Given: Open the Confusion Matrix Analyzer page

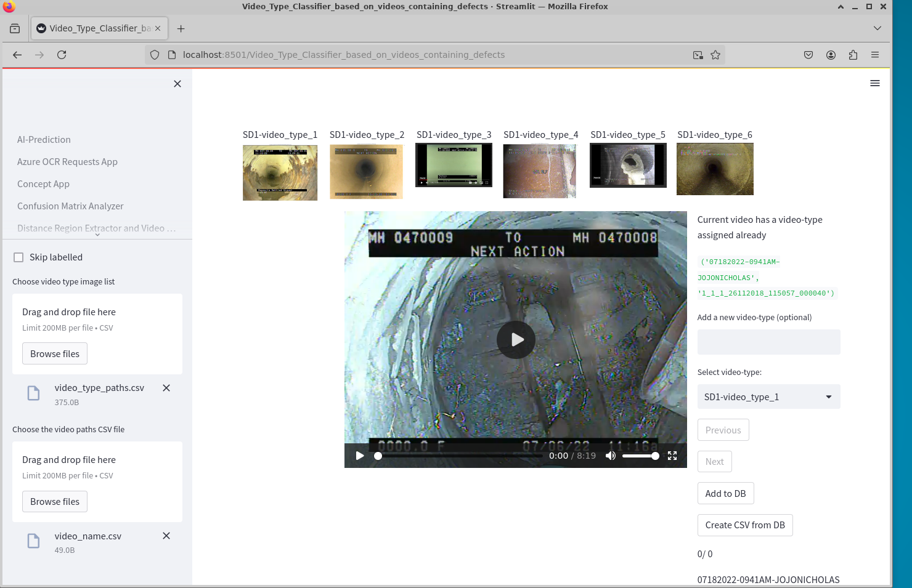Looking at the screenshot, I should tap(70, 206).
